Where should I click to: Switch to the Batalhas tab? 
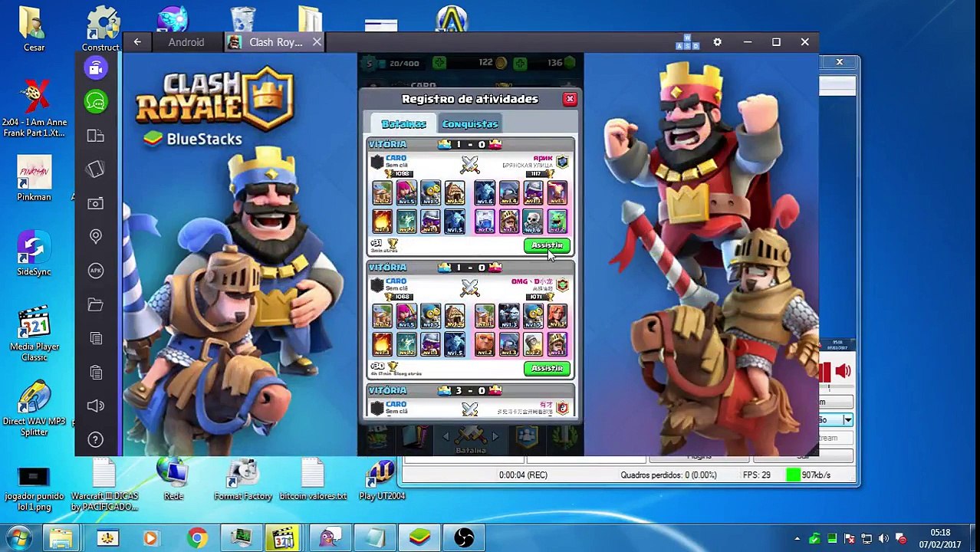(403, 123)
